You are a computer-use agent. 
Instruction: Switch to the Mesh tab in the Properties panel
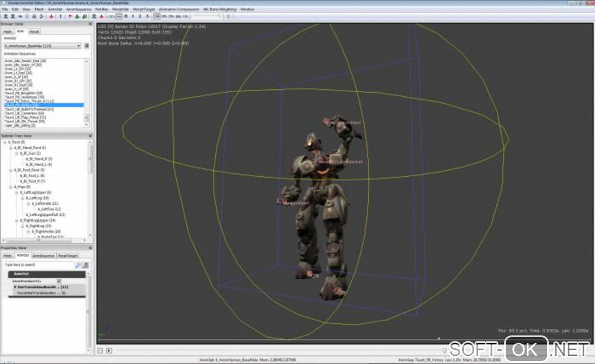[8, 256]
